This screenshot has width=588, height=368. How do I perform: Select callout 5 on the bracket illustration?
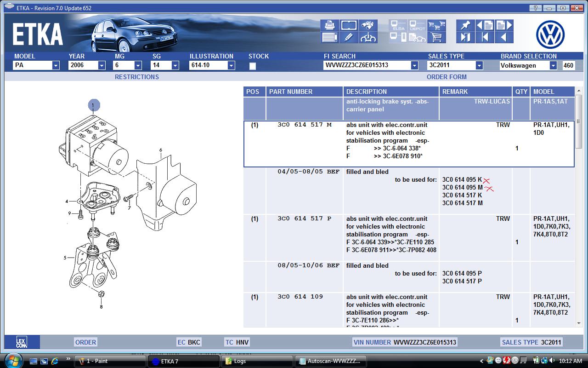(x=65, y=258)
